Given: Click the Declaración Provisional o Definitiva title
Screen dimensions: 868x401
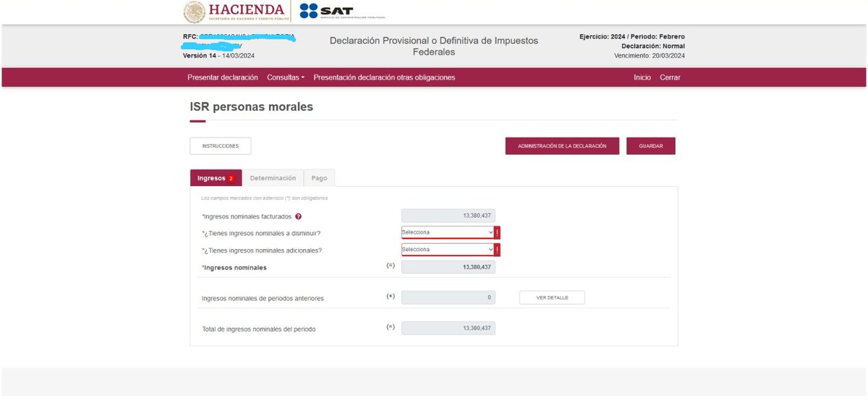Looking at the screenshot, I should (x=434, y=46).
